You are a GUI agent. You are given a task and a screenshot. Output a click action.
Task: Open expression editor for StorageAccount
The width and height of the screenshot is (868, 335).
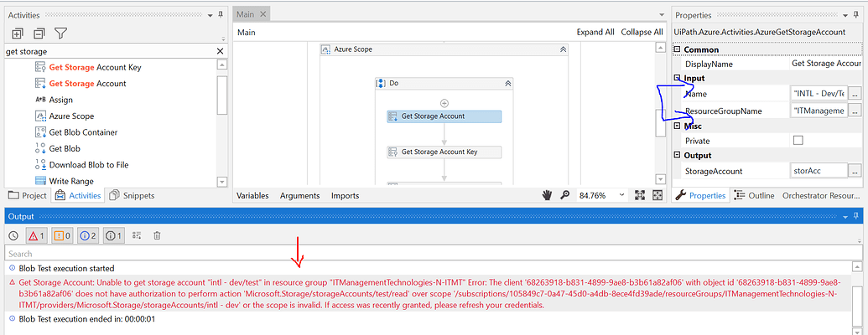855,171
